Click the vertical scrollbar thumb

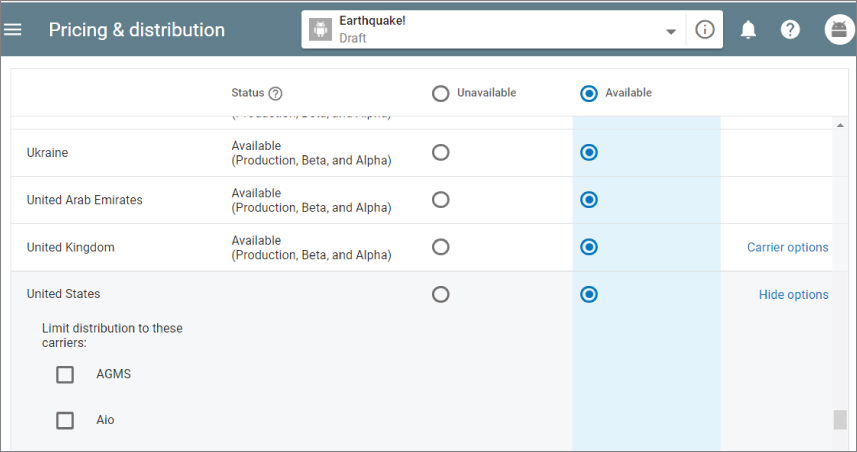click(x=840, y=419)
